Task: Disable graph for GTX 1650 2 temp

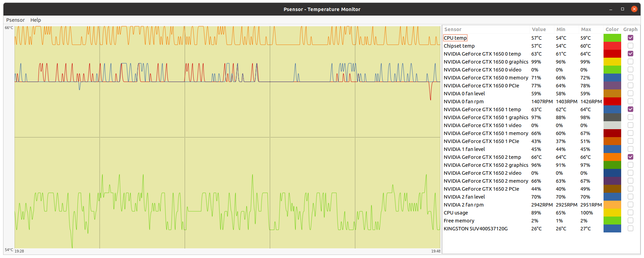Action: click(630, 157)
